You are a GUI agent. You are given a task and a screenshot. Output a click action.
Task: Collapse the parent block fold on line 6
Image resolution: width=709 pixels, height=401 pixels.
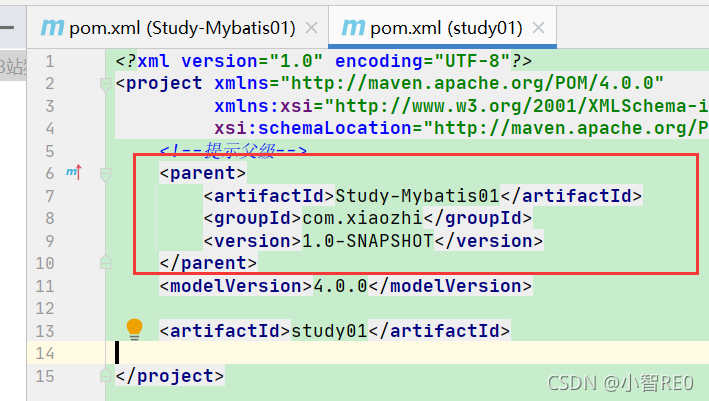105,174
